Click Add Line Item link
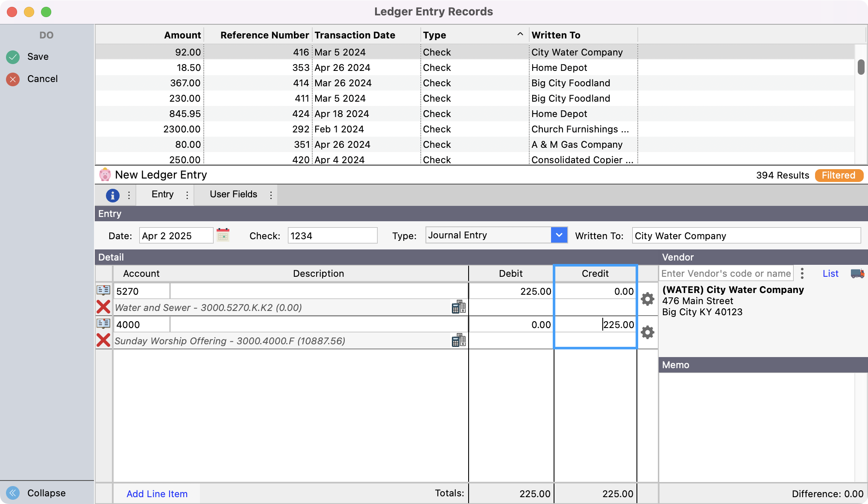 157,494
